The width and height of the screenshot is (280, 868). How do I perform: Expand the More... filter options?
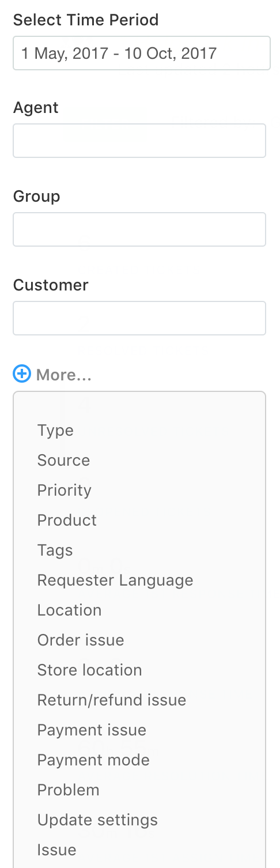click(63, 375)
